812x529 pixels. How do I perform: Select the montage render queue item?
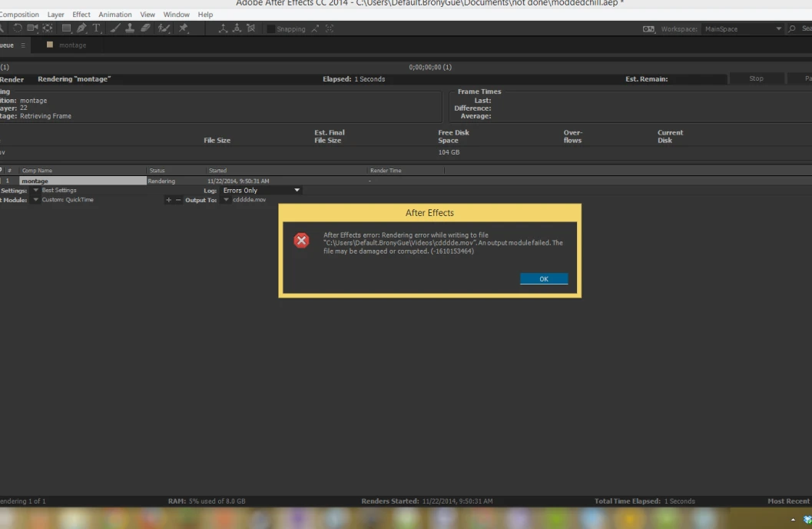click(83, 181)
